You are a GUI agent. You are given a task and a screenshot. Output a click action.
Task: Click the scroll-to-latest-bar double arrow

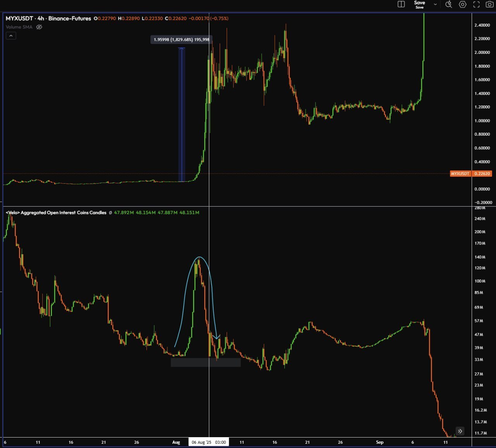(460, 431)
